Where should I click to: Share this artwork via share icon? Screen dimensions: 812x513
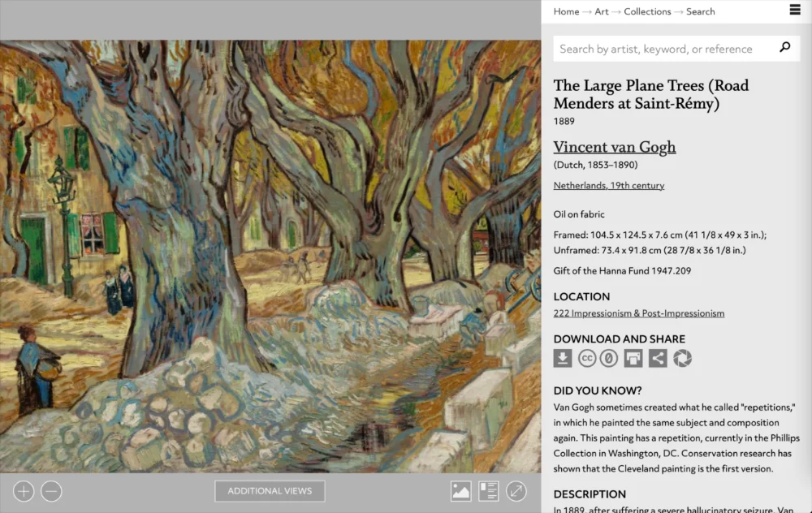[x=658, y=358]
